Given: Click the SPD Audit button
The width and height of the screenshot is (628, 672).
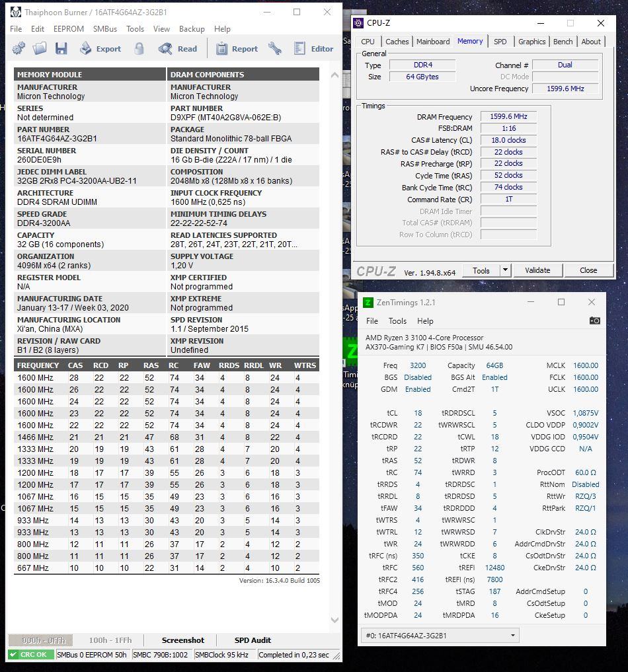Looking at the screenshot, I should [x=253, y=640].
